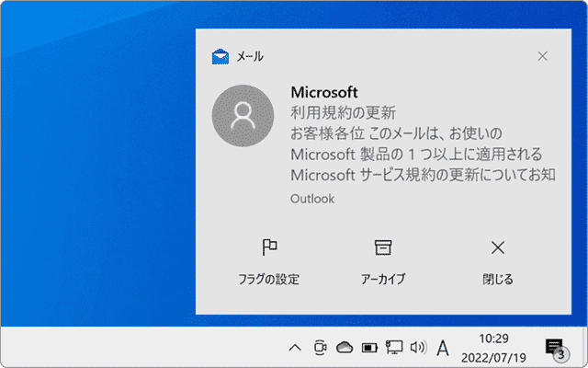Image resolution: width=588 pixels, height=368 pixels.
Task: Open the Meet Now camera tray icon
Action: pos(320,348)
